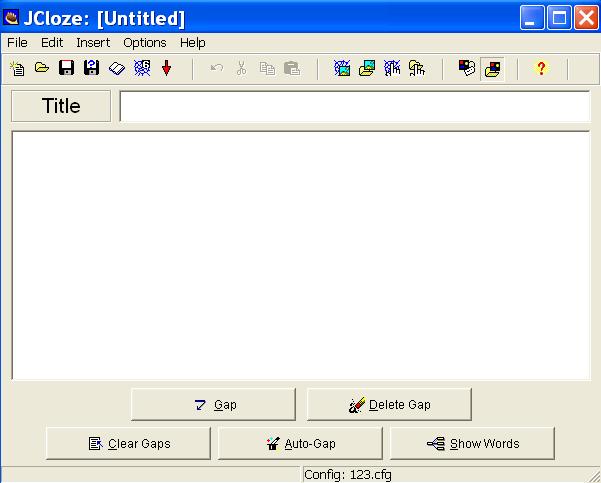Click the red down arrow export icon
Image resolution: width=601 pixels, height=483 pixels.
pos(166,69)
